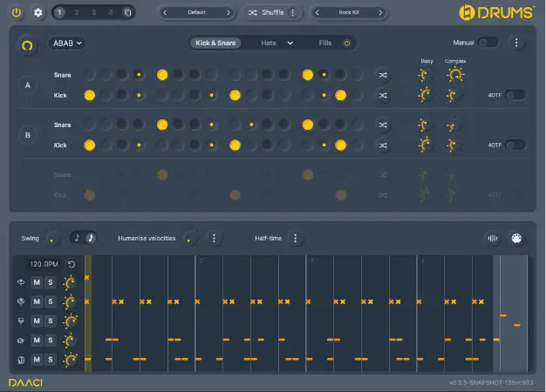Randomize the section A Snare pattern

click(x=383, y=76)
